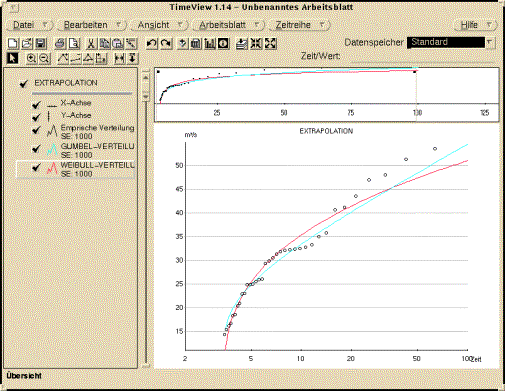This screenshot has width=505, height=391.
Task: Click the Standard Datenspeicher field
Action: (x=446, y=42)
